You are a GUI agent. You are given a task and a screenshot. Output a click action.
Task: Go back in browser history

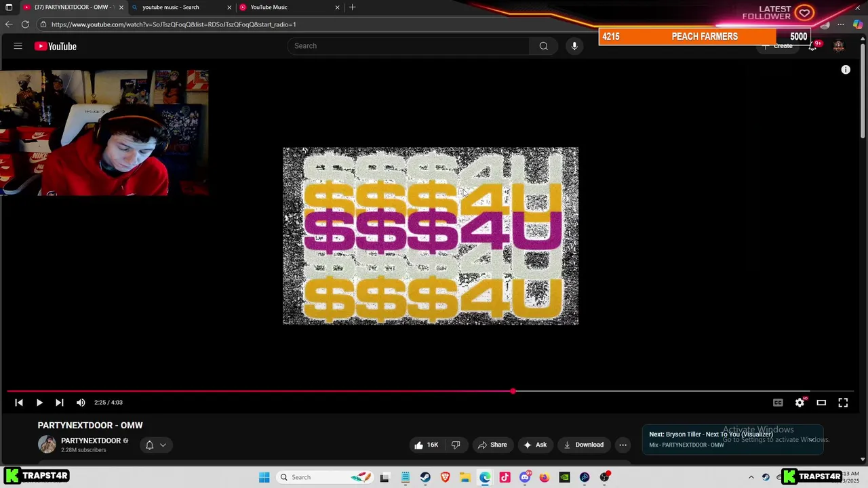[9, 24]
